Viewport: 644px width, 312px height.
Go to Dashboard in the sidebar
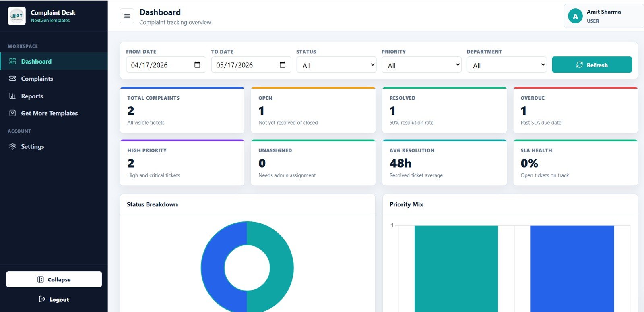[x=54, y=61]
